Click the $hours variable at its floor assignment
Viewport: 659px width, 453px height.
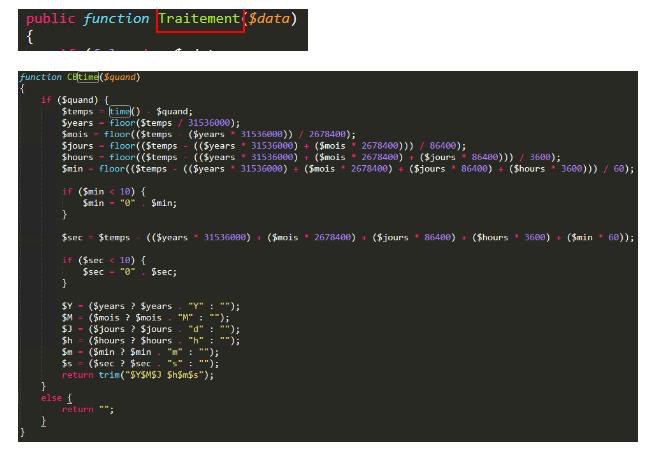coord(77,157)
